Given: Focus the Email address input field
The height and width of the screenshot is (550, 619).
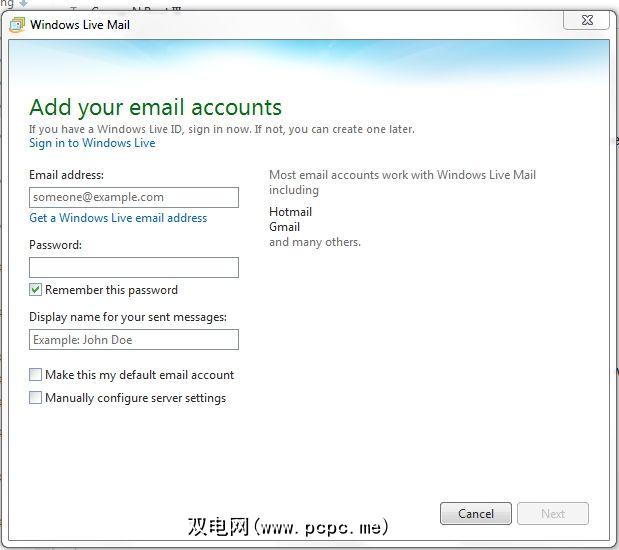Looking at the screenshot, I should point(134,197).
